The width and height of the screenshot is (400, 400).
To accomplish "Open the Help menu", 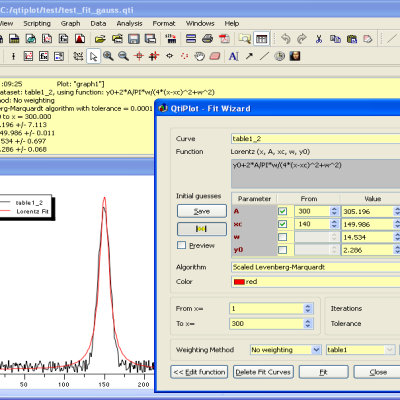I will 232,23.
